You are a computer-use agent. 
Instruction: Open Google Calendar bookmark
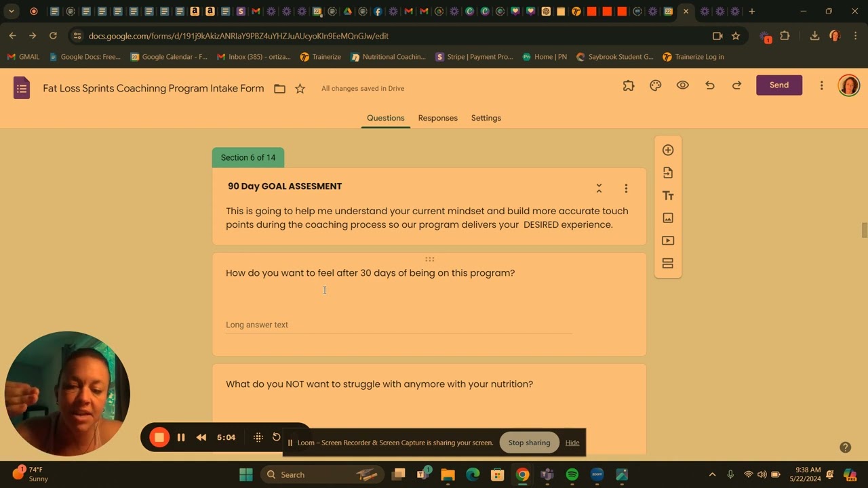(169, 57)
